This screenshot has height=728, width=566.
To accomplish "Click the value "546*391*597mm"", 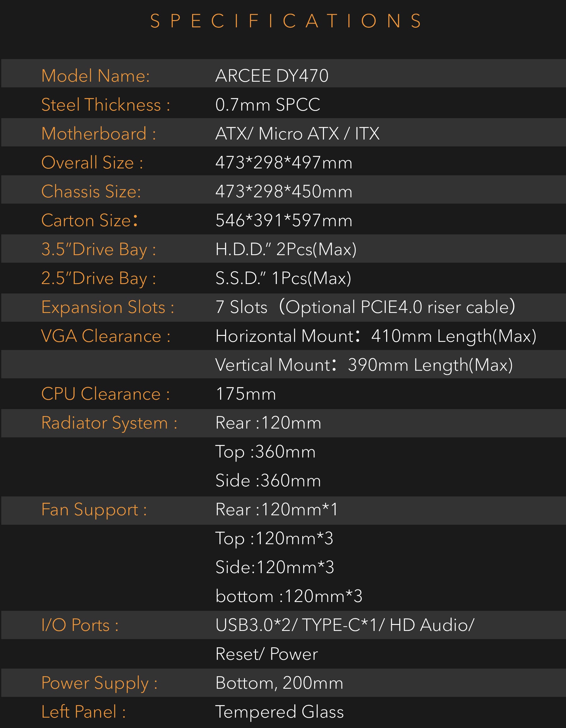I will point(284,220).
